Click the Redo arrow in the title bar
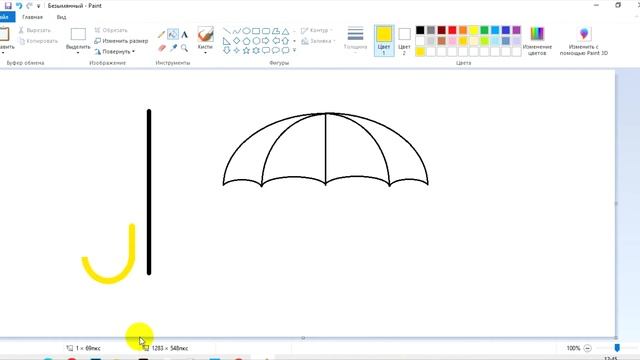 [x=29, y=6]
